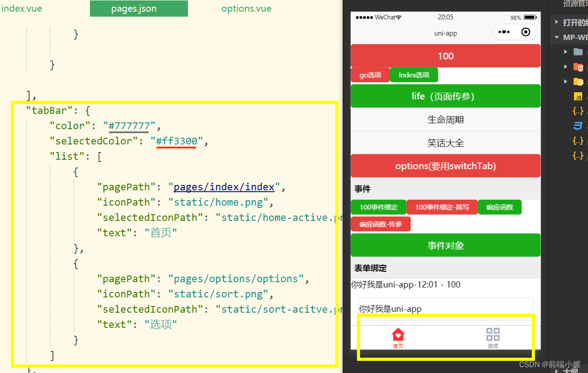Expand the yellow folder tree arrow
The width and height of the screenshot is (588, 373).
click(x=566, y=81)
